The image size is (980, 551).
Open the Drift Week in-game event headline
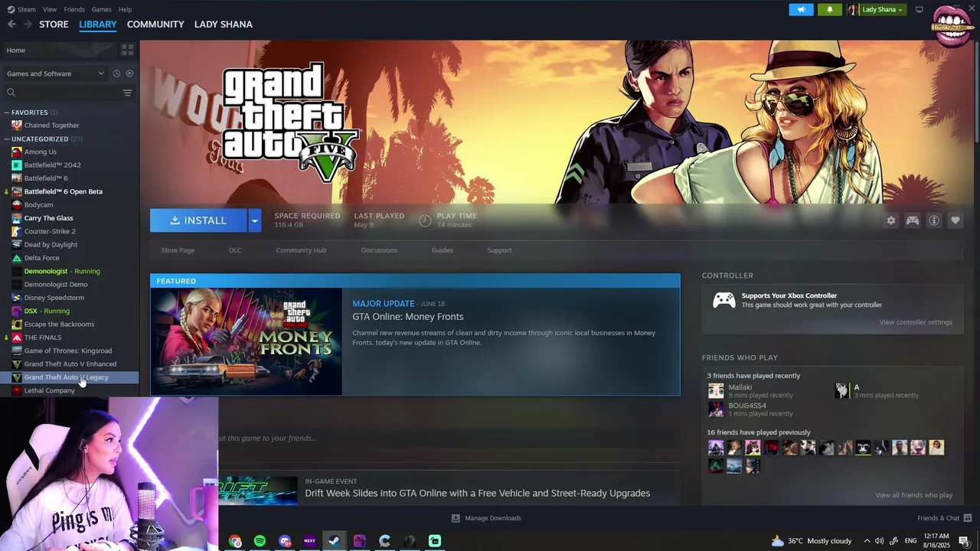click(477, 493)
